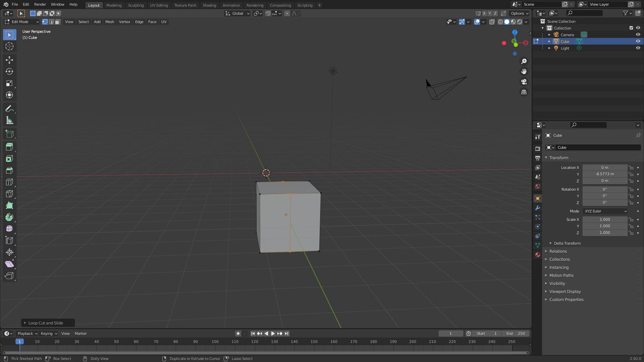Screen dimensions: 644x362
Task: Select the Knife tool
Action: [9, 194]
